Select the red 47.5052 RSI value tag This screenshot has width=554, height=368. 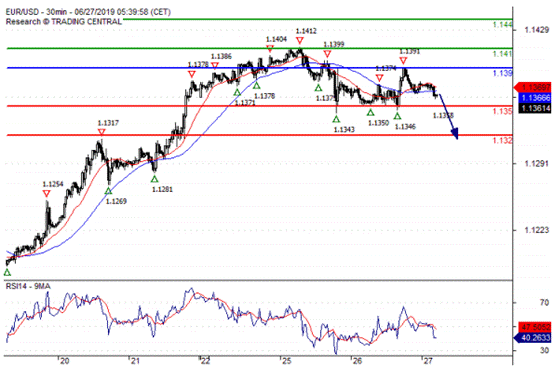(535, 327)
